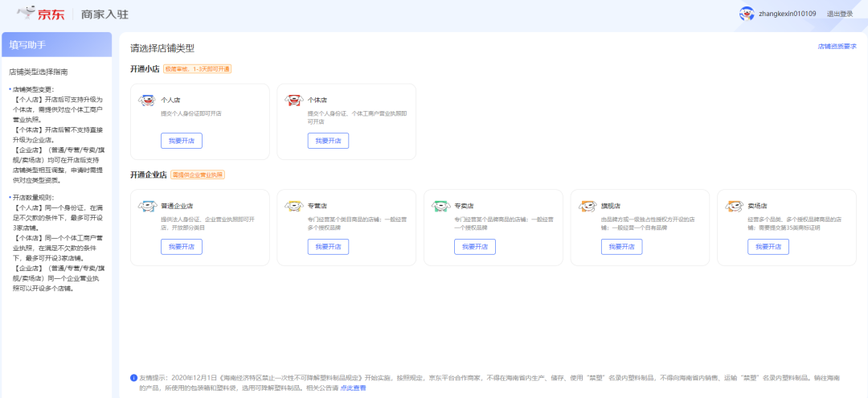
Task: Click the 旗舰店 mascot icon
Action: click(588, 206)
